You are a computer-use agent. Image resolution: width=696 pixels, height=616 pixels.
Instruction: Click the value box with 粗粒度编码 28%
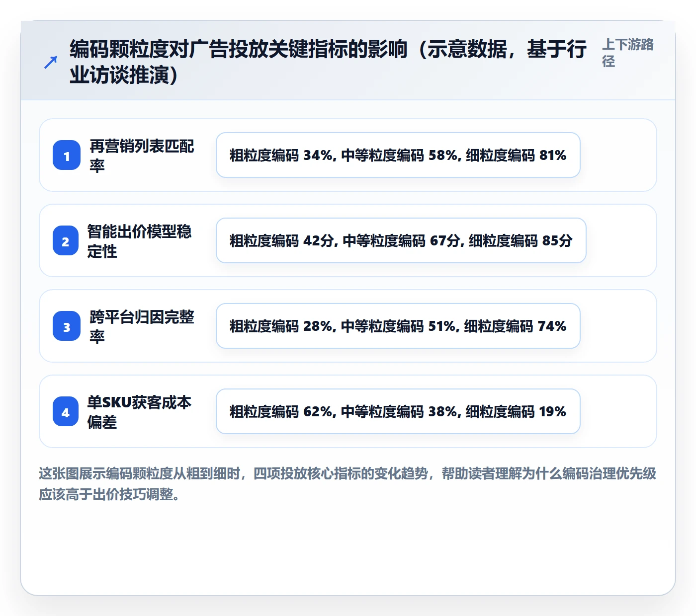[x=398, y=326]
